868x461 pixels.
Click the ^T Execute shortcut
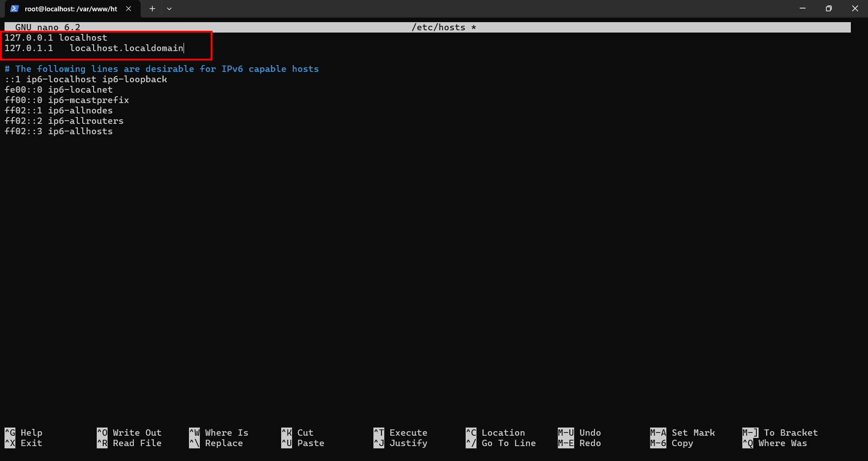(401, 433)
